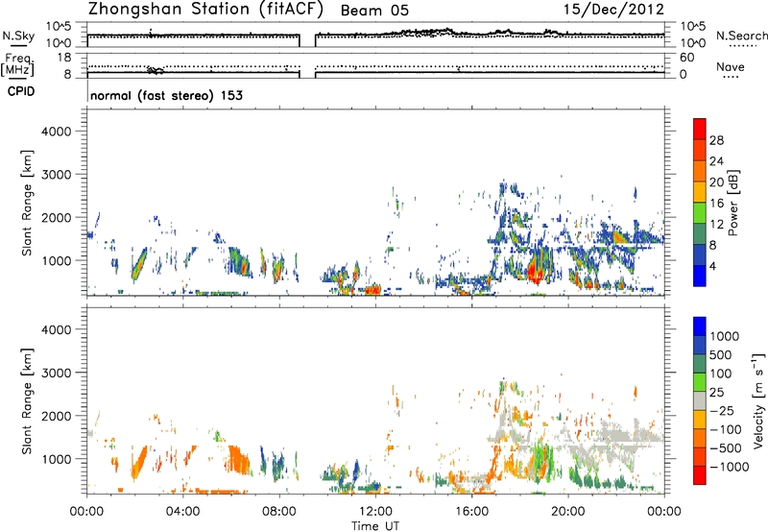Image resolution: width=768 pixels, height=532 pixels.
Task: Click the bright blue bottom segment of the Power colorbar
Action: click(x=700, y=276)
